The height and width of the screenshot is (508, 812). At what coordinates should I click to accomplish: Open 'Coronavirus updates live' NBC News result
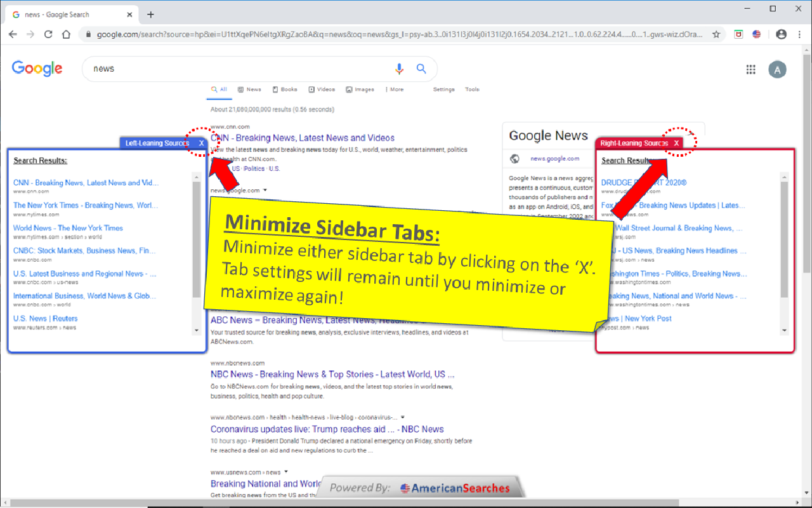[327, 429]
